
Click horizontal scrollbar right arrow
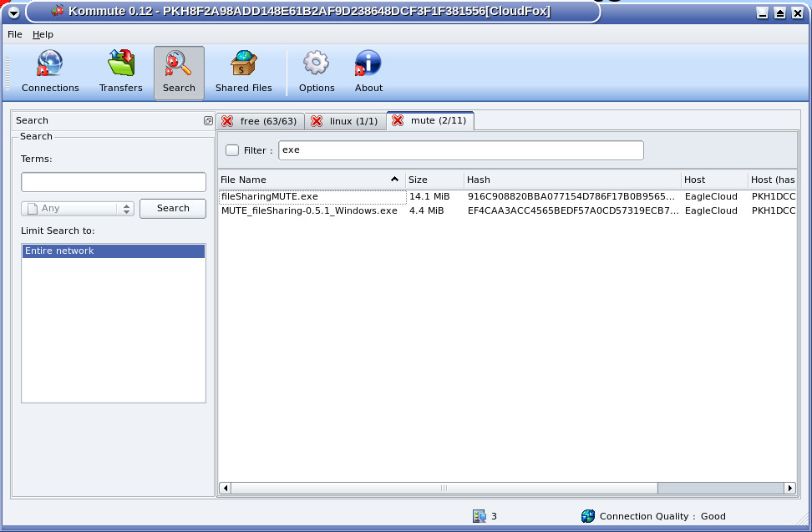click(790, 488)
